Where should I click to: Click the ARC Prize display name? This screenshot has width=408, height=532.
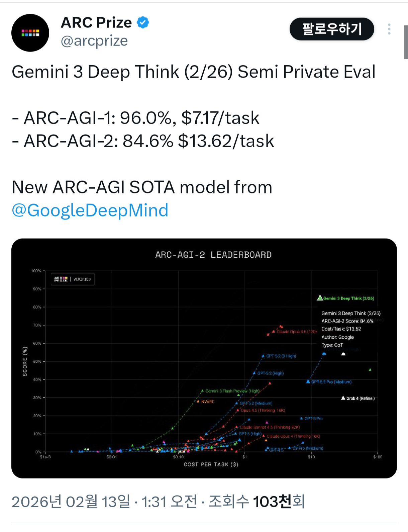tap(96, 23)
